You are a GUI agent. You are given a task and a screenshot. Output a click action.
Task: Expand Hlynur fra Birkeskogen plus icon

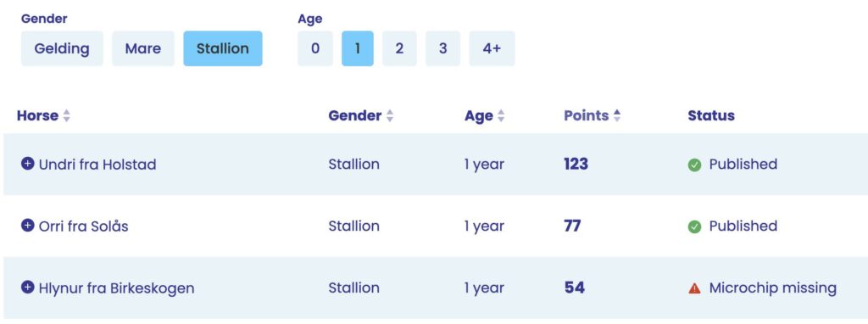(28, 287)
